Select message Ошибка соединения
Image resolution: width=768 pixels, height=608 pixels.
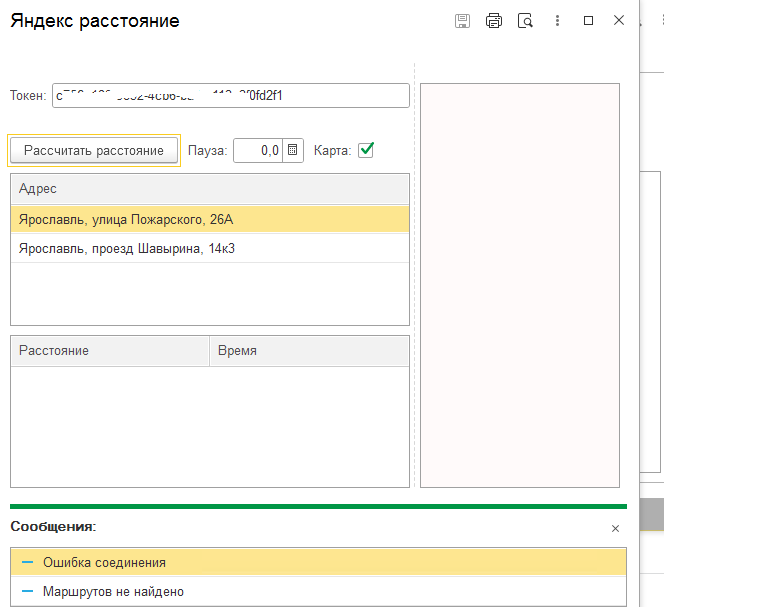tap(318, 562)
